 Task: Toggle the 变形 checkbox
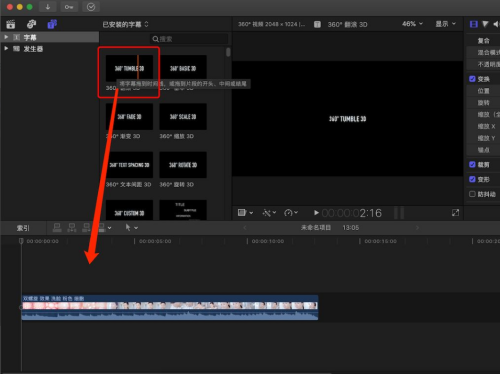click(x=472, y=179)
